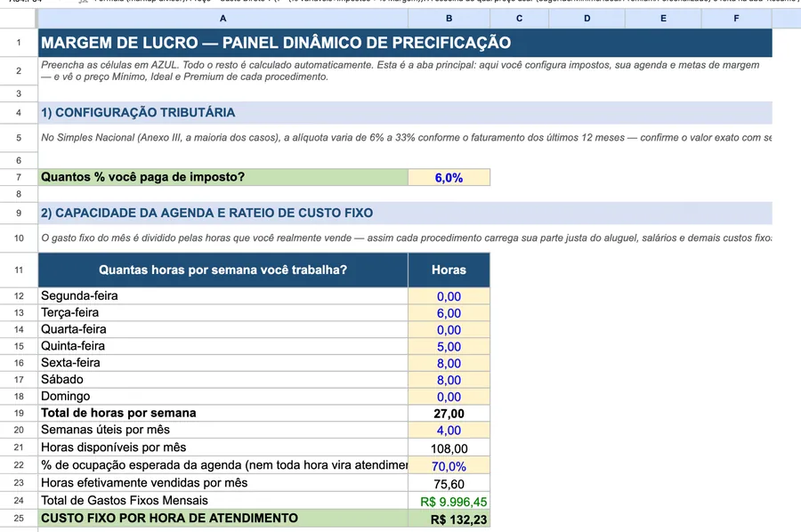
Task: Select row 11 header
Action: [19, 270]
